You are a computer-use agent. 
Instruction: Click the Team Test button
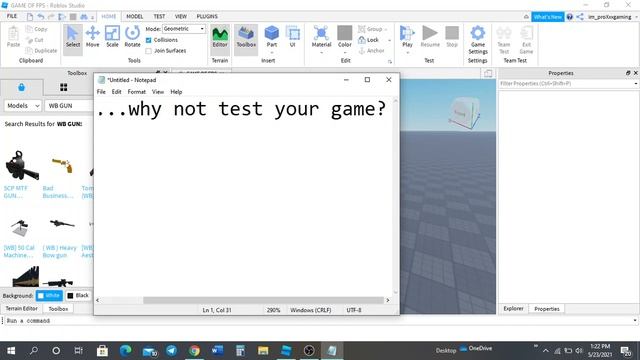click(x=504, y=40)
